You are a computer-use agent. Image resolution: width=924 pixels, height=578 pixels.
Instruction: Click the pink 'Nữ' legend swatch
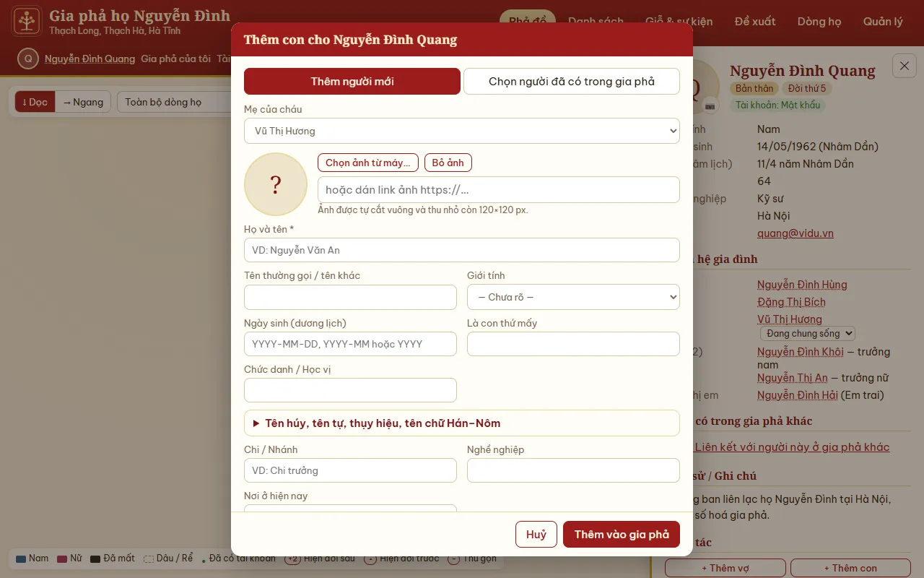pos(62,558)
